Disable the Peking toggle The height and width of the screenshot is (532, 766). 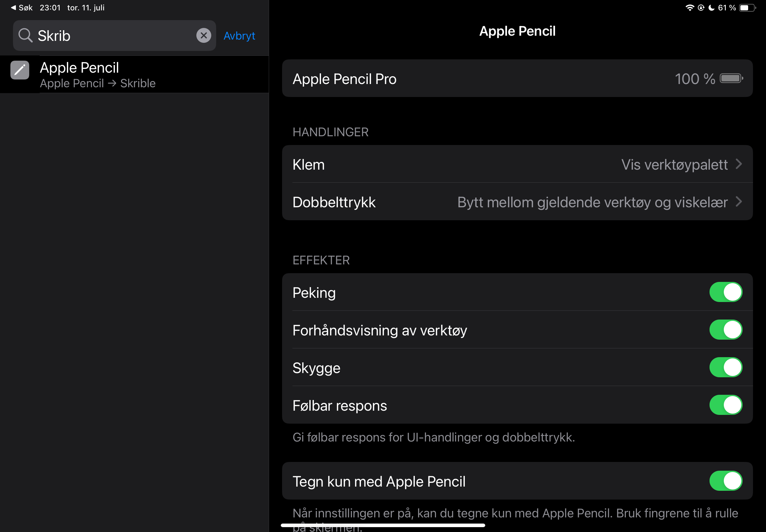pyautogui.click(x=726, y=292)
